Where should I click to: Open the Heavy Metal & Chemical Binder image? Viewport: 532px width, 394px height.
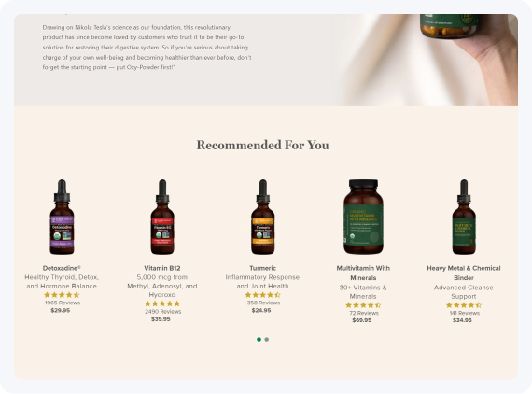464,217
